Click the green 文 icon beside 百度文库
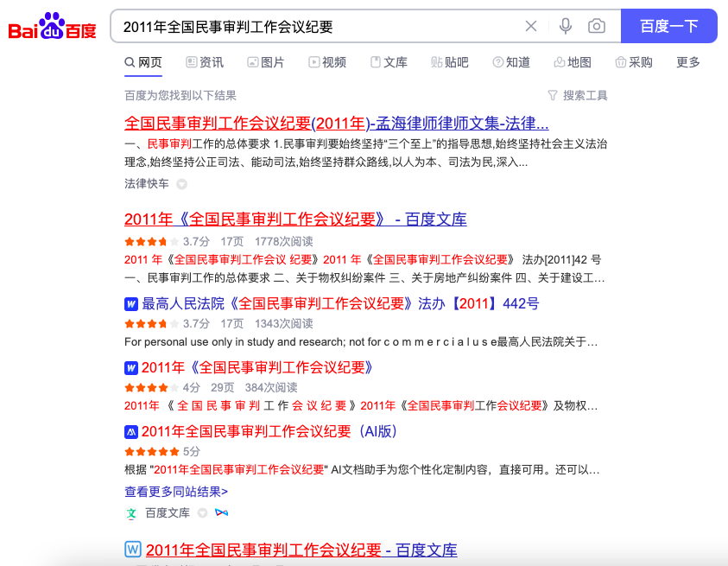This screenshot has width=728, height=566. (131, 513)
